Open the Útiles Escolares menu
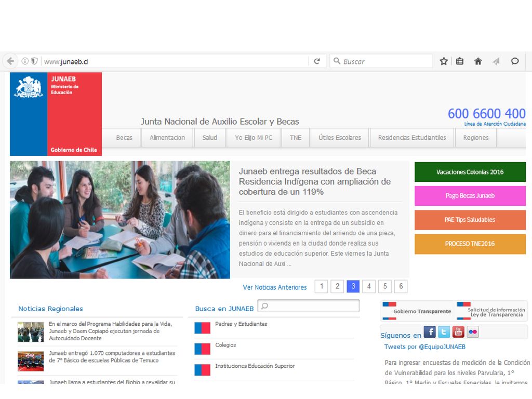Viewport: 532px width, 399px height. click(x=340, y=137)
